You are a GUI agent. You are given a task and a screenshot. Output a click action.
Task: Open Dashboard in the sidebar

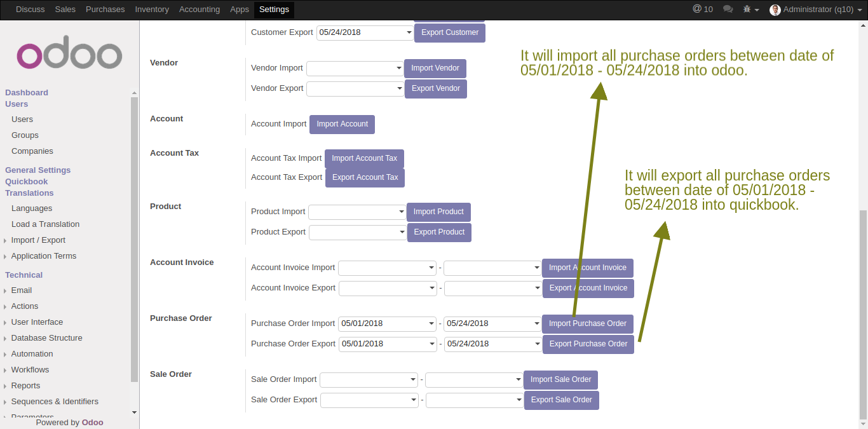click(x=27, y=93)
